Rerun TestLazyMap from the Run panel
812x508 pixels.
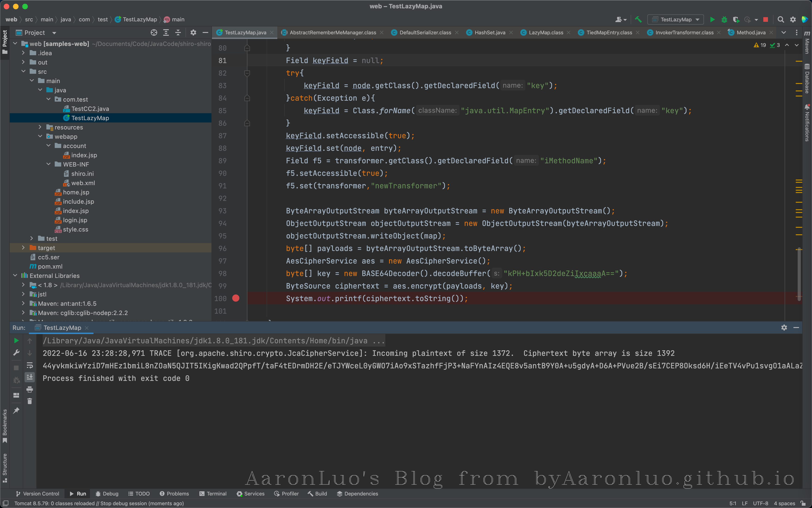[x=16, y=341]
